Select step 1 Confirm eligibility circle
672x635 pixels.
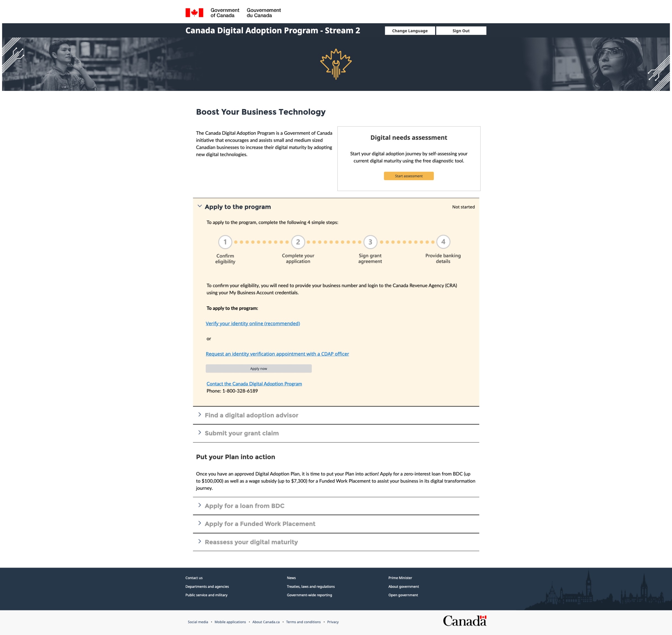[x=225, y=242]
